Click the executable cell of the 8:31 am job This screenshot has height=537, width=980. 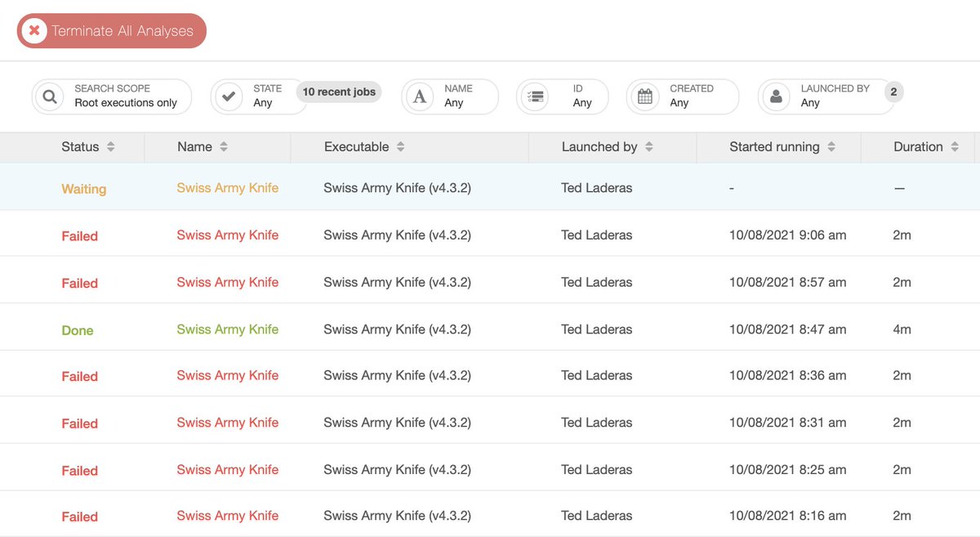point(398,423)
